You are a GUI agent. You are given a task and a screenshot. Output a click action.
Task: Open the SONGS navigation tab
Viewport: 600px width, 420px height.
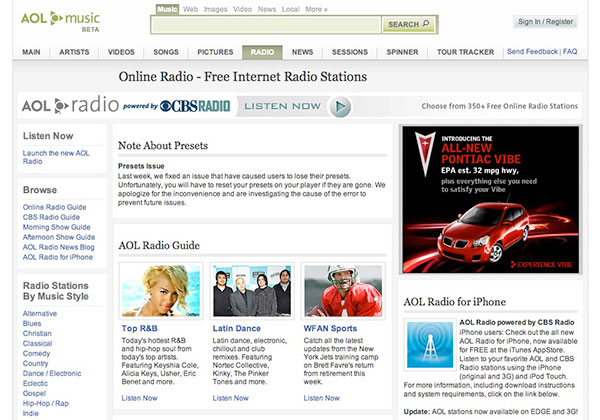point(166,52)
